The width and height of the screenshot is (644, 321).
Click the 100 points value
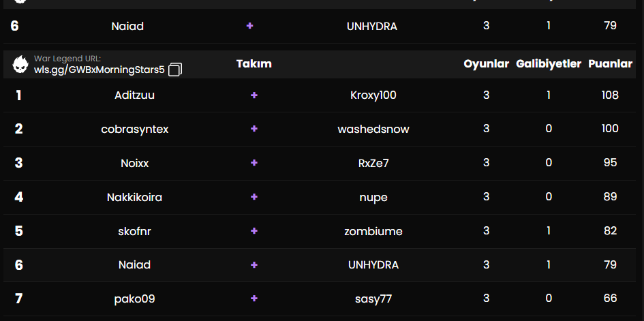pyautogui.click(x=610, y=129)
